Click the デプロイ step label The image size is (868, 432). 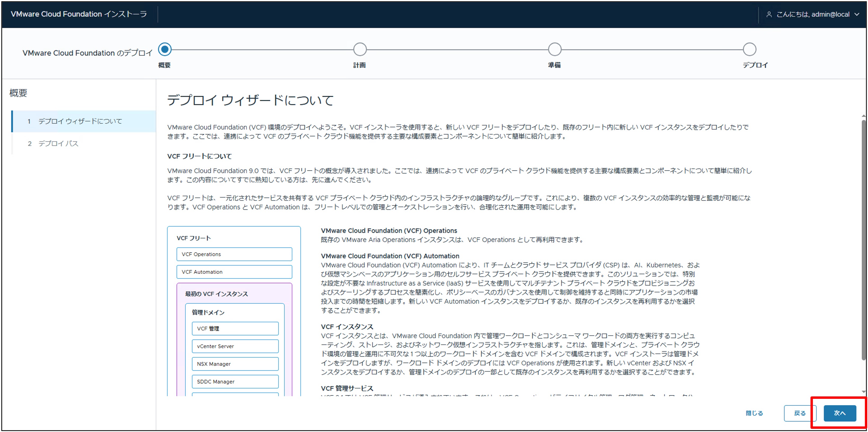[x=756, y=65]
